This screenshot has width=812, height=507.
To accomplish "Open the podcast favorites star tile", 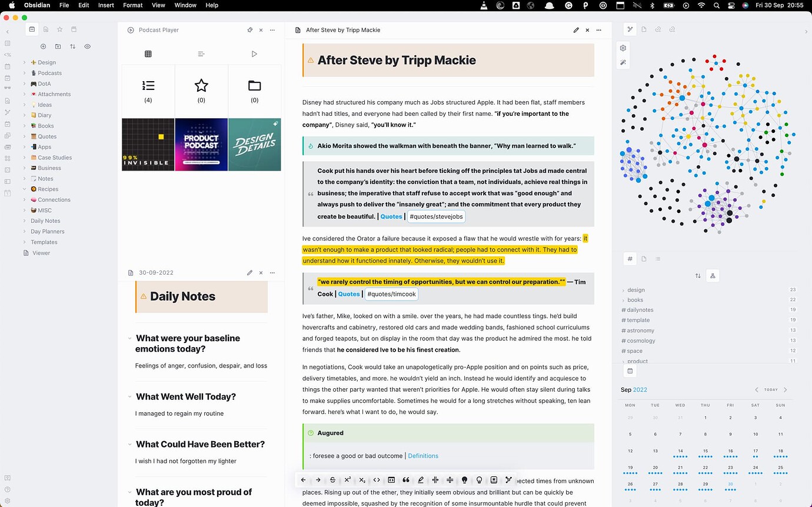I will (201, 91).
